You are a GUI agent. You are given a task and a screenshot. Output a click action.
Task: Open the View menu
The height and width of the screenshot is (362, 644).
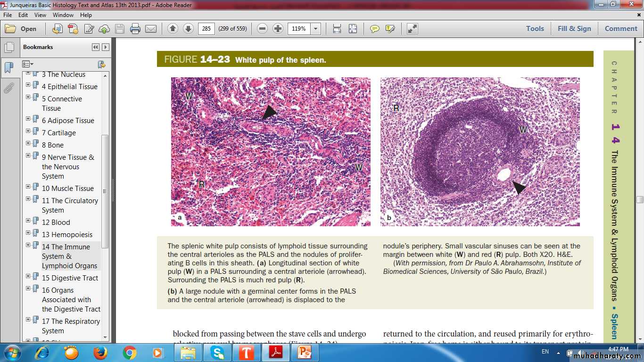coord(40,15)
